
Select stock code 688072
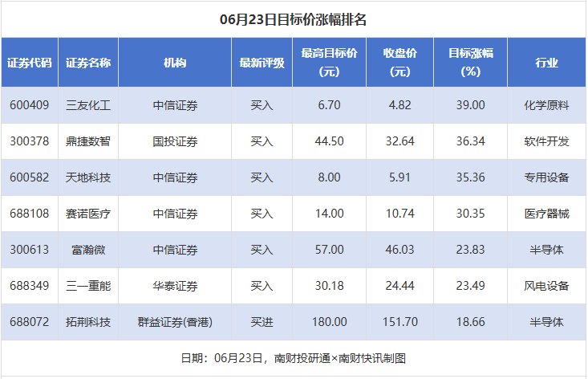29,321
